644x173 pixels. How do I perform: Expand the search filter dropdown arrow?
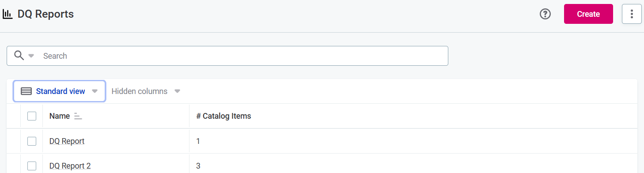point(31,56)
